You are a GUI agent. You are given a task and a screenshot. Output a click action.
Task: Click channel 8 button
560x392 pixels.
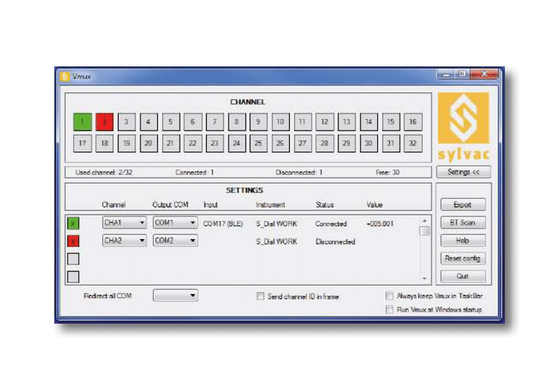tap(237, 122)
